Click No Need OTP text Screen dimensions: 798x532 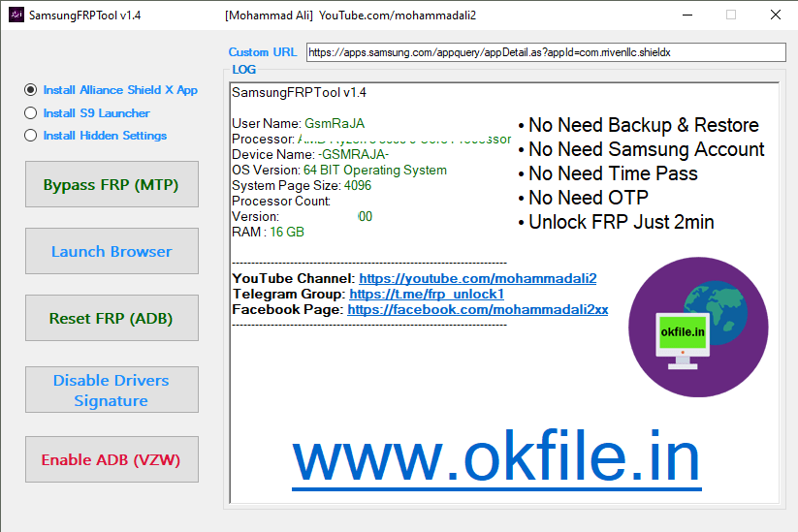tap(589, 198)
